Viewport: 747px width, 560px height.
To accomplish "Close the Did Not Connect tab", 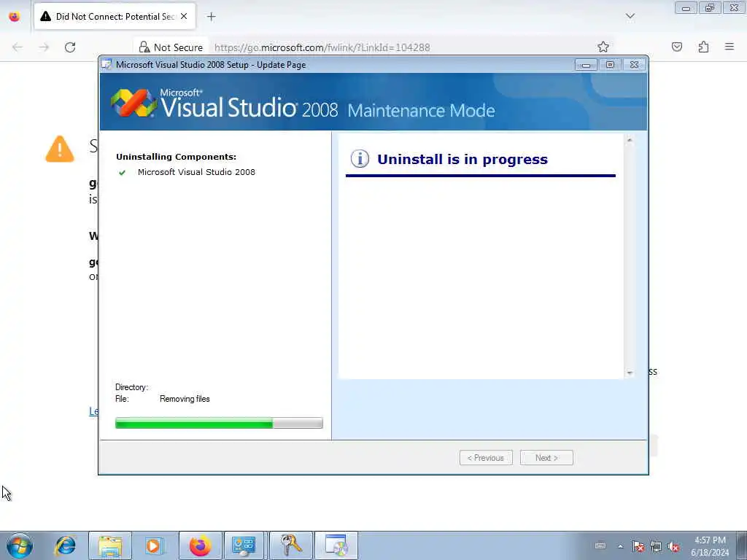I will [184, 16].
